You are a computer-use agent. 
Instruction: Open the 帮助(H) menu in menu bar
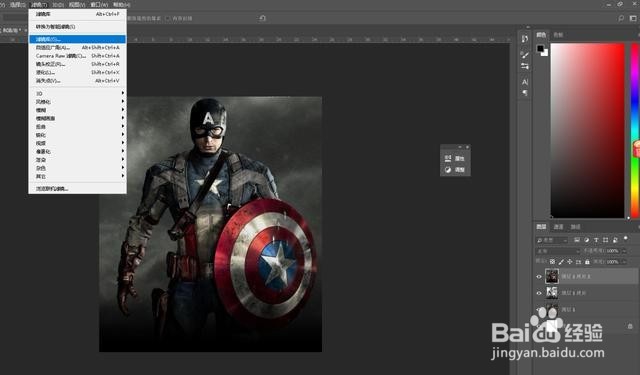[121, 5]
